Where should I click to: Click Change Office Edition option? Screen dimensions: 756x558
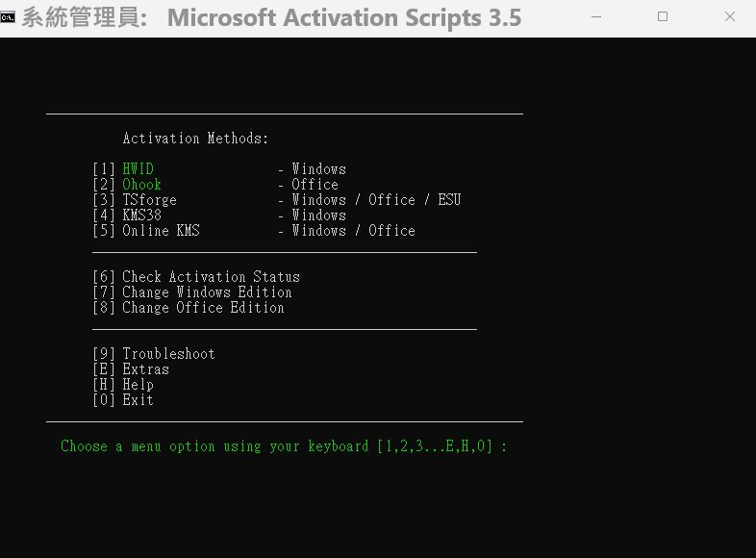[x=203, y=308]
